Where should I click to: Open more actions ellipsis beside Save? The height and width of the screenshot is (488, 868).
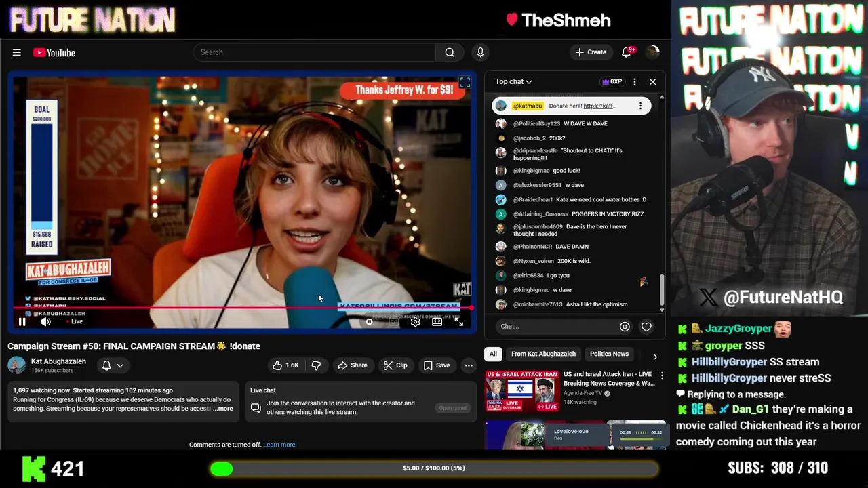(469, 365)
